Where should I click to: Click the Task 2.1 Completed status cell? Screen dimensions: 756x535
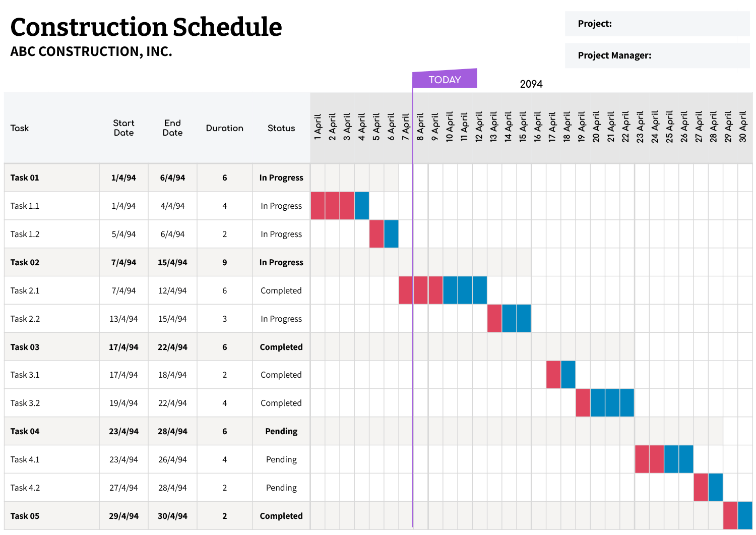pyautogui.click(x=281, y=290)
